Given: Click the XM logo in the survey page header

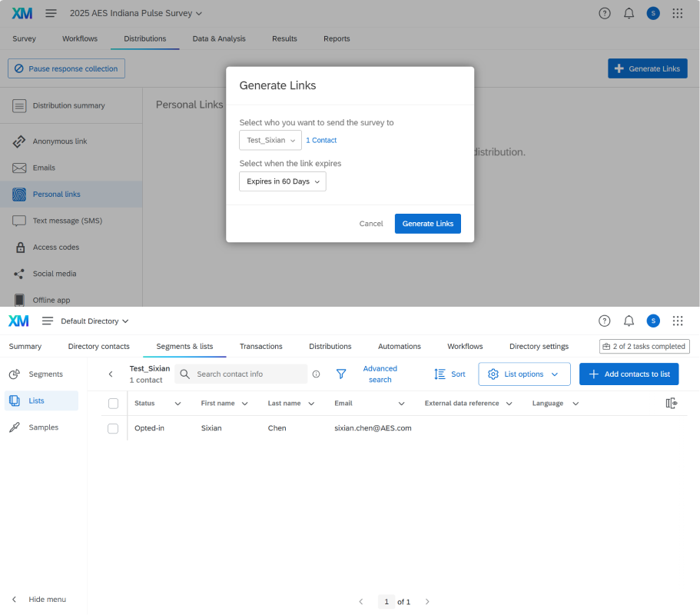Looking at the screenshot, I should point(22,13).
